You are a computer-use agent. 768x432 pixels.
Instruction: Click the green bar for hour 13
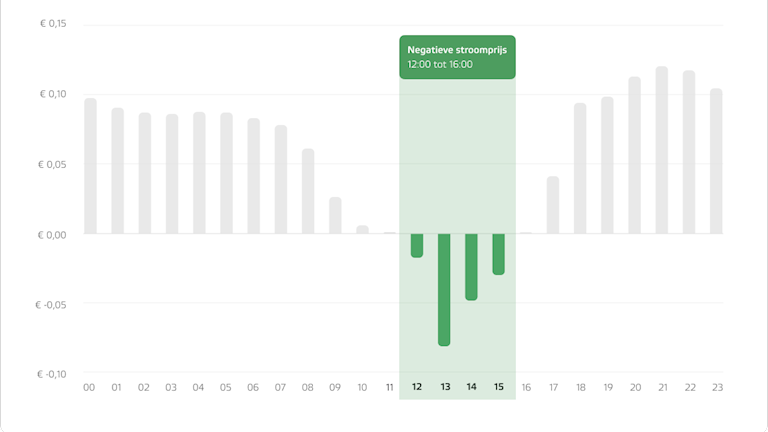444,289
